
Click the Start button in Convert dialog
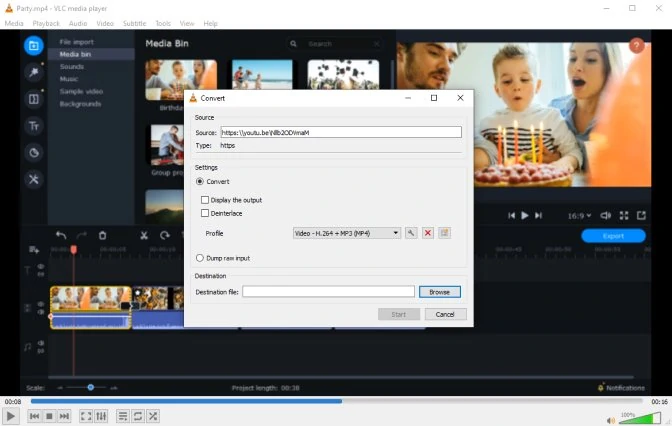pyautogui.click(x=399, y=314)
